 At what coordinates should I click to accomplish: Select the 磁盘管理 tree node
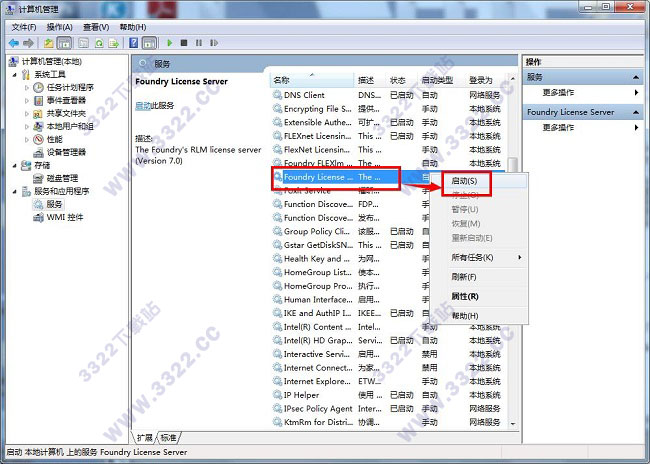pyautogui.click(x=62, y=178)
